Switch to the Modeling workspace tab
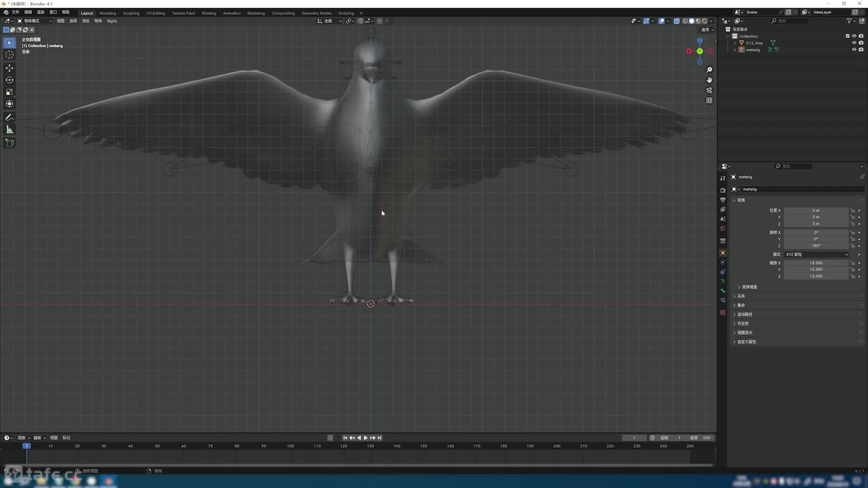Image resolution: width=868 pixels, height=488 pixels. click(108, 13)
